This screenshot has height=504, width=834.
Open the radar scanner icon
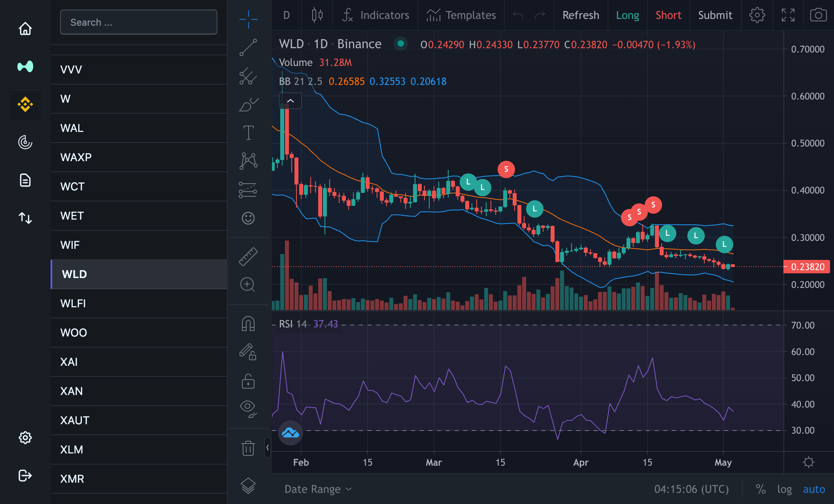[x=25, y=142]
